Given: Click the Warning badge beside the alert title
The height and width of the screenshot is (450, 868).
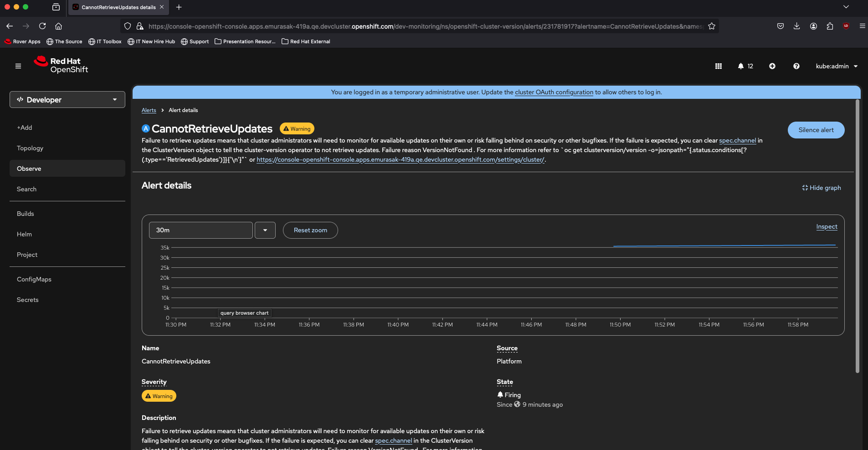Looking at the screenshot, I should coord(297,129).
